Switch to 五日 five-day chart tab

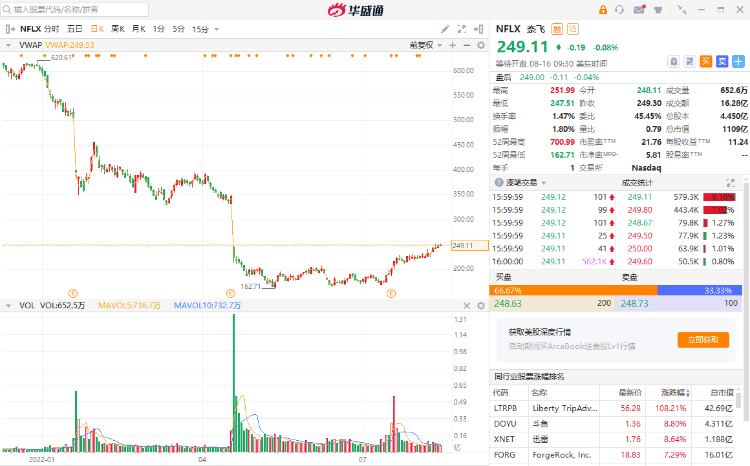pyautogui.click(x=74, y=29)
